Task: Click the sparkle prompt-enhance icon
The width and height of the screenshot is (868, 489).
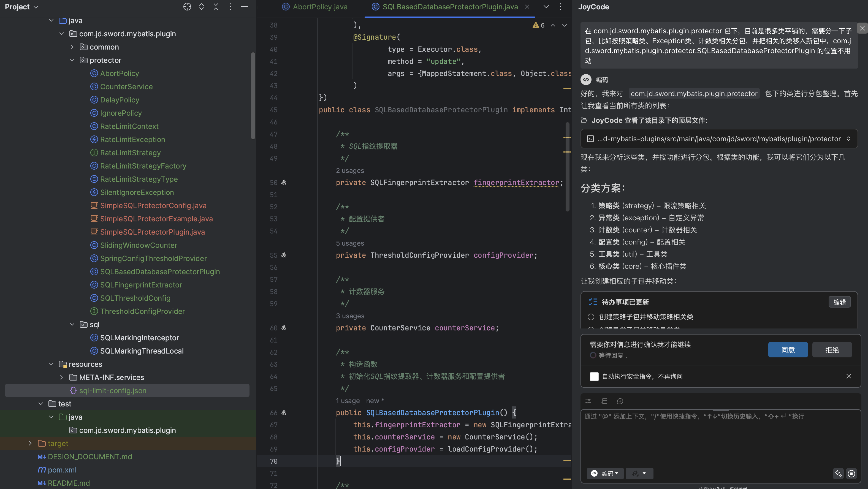Action: (838, 474)
